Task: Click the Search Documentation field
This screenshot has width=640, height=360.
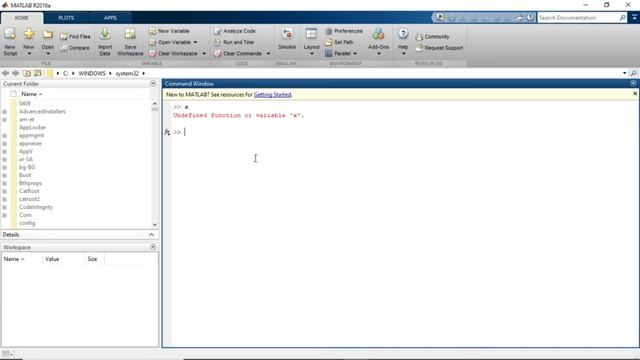Action: coord(578,18)
